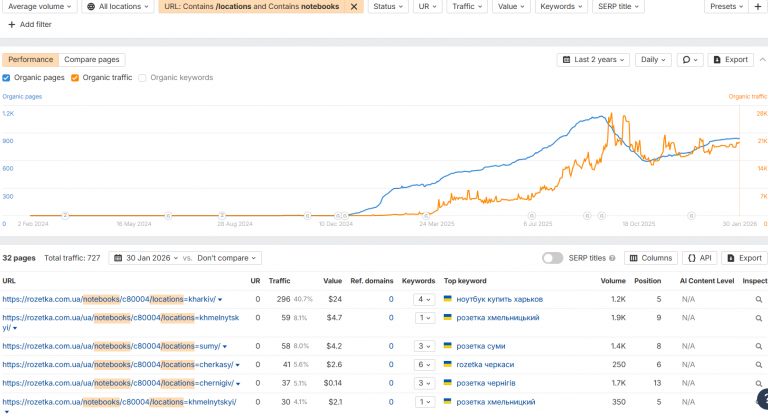
Task: Expand the Daily granularity dropdown
Action: coord(653,60)
